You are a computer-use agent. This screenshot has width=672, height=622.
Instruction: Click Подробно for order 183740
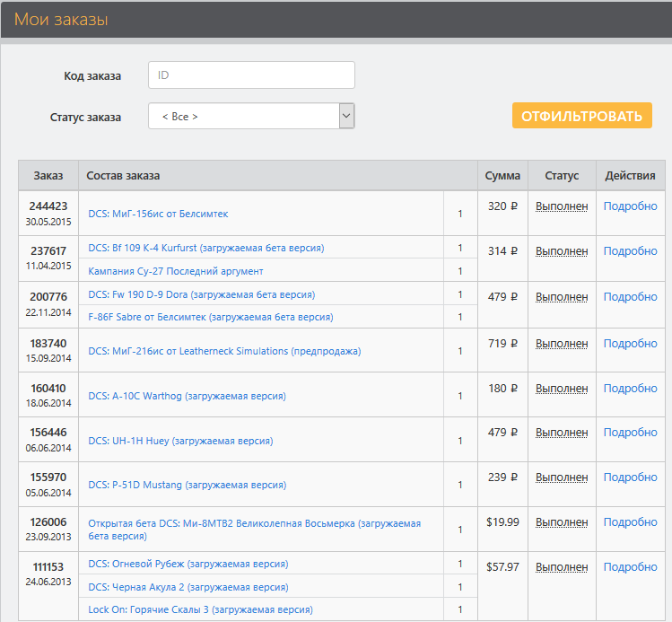click(x=631, y=344)
